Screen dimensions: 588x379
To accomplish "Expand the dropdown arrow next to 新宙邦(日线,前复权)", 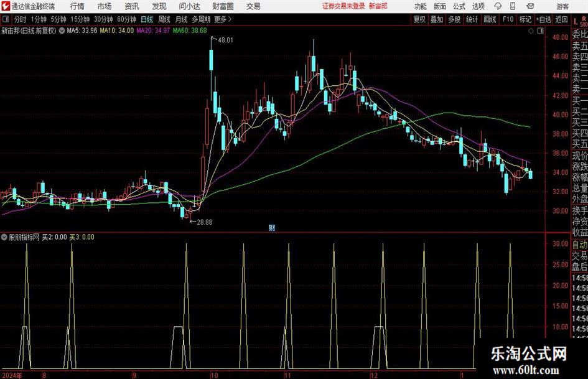I will pyautogui.click(x=62, y=30).
